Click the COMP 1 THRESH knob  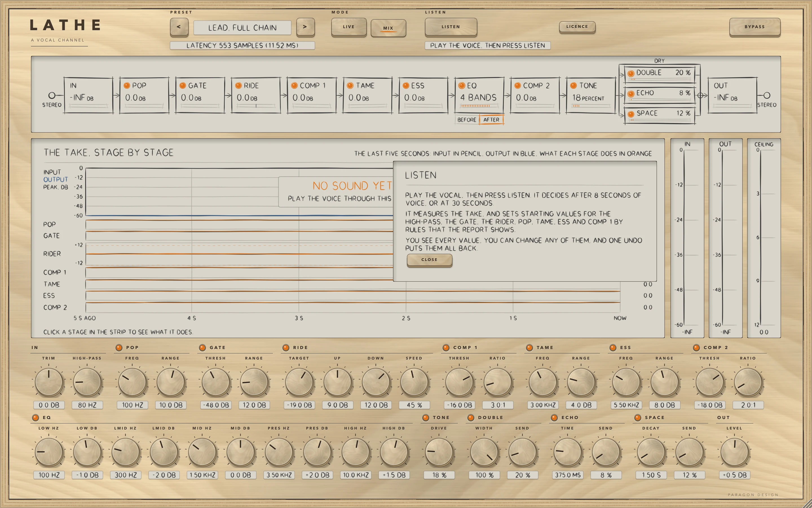click(459, 382)
